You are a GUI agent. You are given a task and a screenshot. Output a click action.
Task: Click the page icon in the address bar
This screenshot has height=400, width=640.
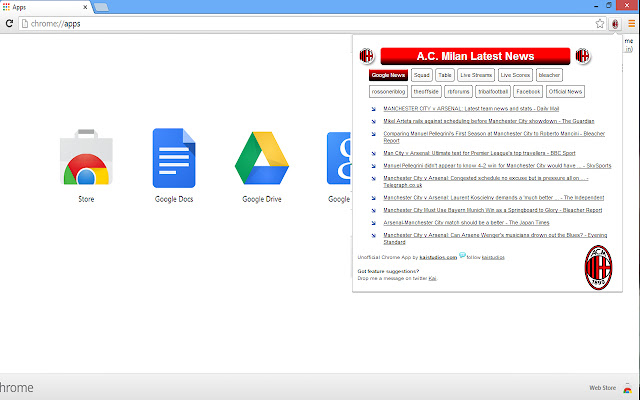pos(25,24)
